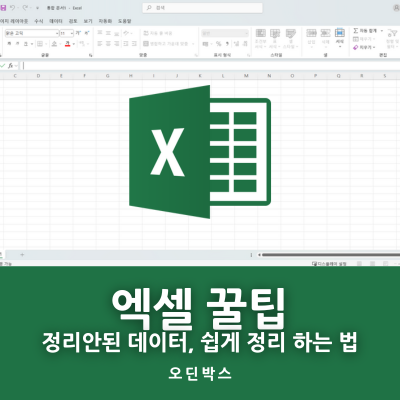400x400 pixels.
Task: Increase decimal places
Action: [x=236, y=44]
